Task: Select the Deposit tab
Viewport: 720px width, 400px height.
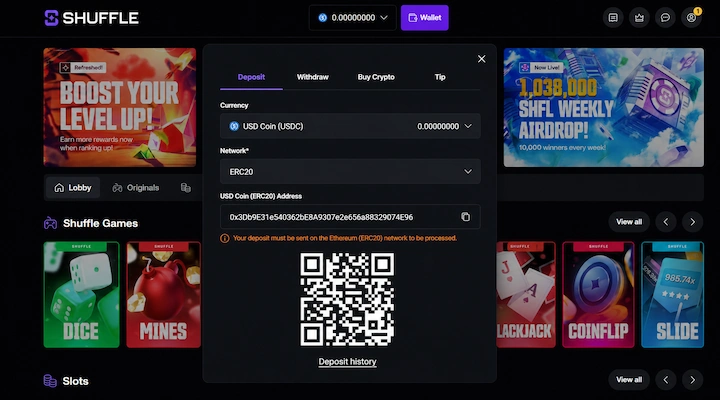Action: click(251, 77)
